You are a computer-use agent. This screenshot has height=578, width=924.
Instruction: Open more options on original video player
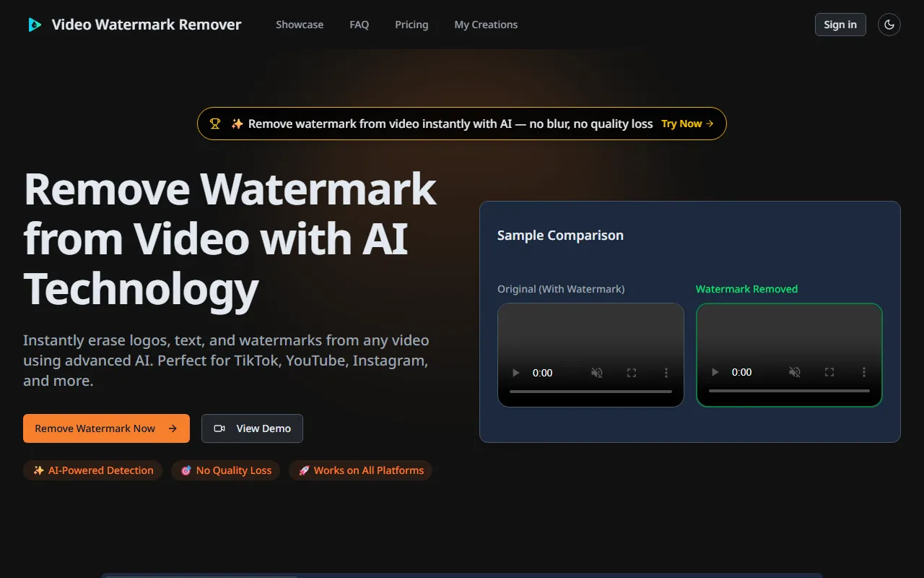point(666,373)
